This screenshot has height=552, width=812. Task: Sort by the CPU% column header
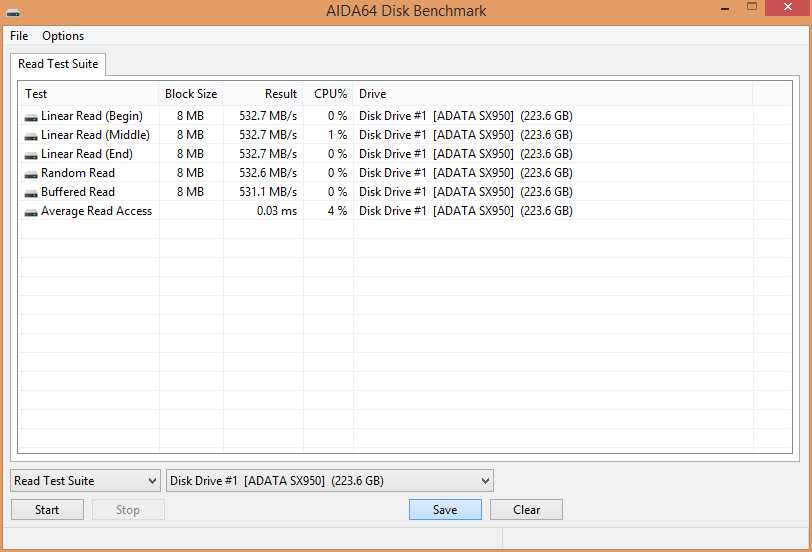pos(328,94)
